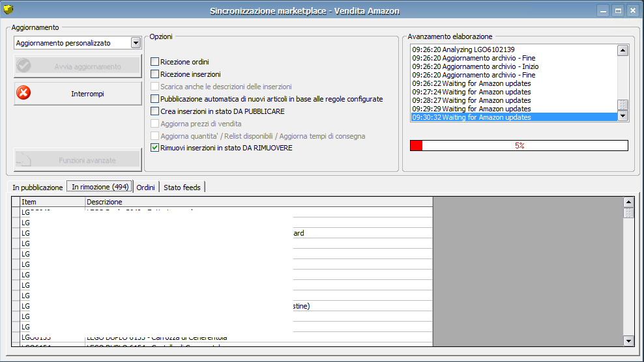Click the Avvia aggiornamento button
This screenshot has width=644, height=362.
[78, 66]
